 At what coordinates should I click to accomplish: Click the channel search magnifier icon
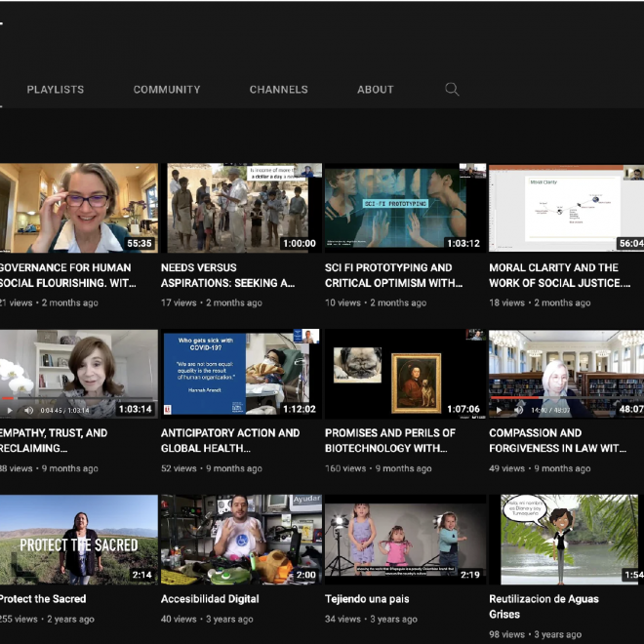click(x=452, y=89)
